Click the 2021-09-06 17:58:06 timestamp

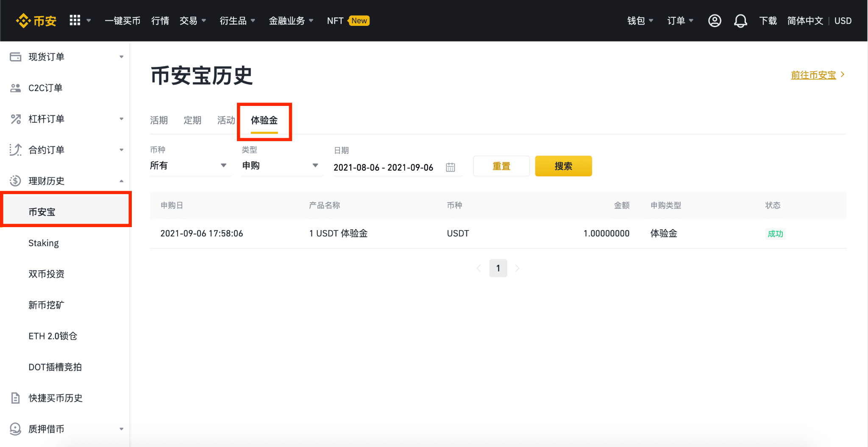click(202, 233)
